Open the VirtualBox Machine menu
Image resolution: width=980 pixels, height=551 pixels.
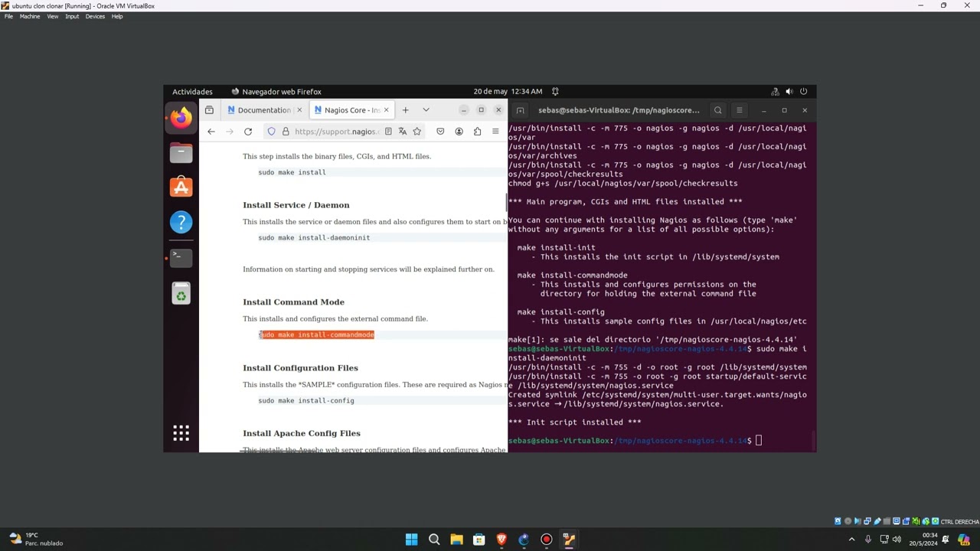point(30,16)
